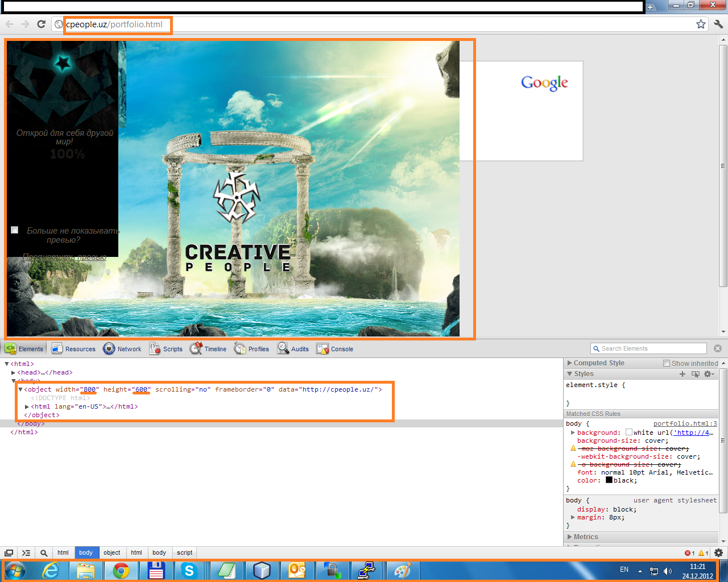Image resolution: width=728 pixels, height=582 pixels.
Task: Click the Search Elements input field
Action: coord(648,348)
